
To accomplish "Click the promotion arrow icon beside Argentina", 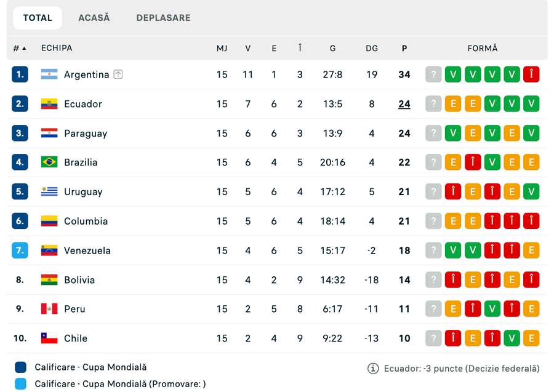I will point(118,74).
